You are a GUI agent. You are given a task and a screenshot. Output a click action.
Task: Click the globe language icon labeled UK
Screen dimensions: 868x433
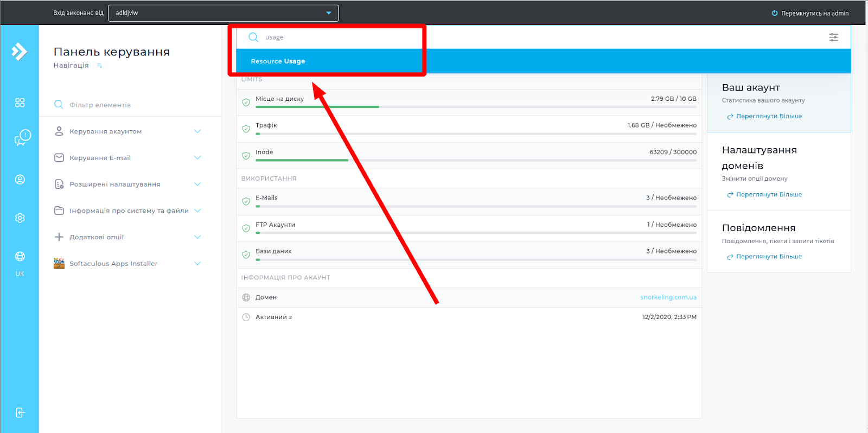click(x=20, y=256)
